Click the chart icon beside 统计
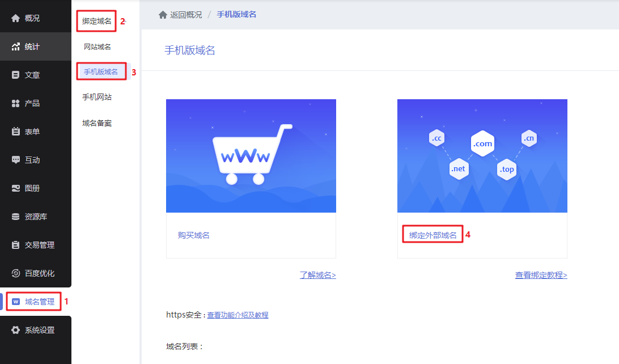The height and width of the screenshot is (364, 619). coord(15,46)
